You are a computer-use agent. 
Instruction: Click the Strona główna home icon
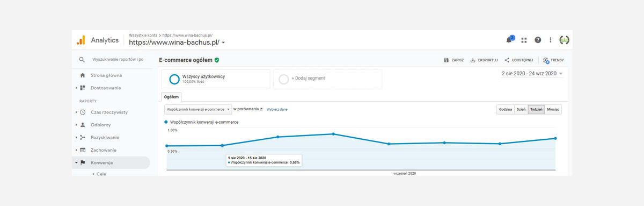(83, 75)
